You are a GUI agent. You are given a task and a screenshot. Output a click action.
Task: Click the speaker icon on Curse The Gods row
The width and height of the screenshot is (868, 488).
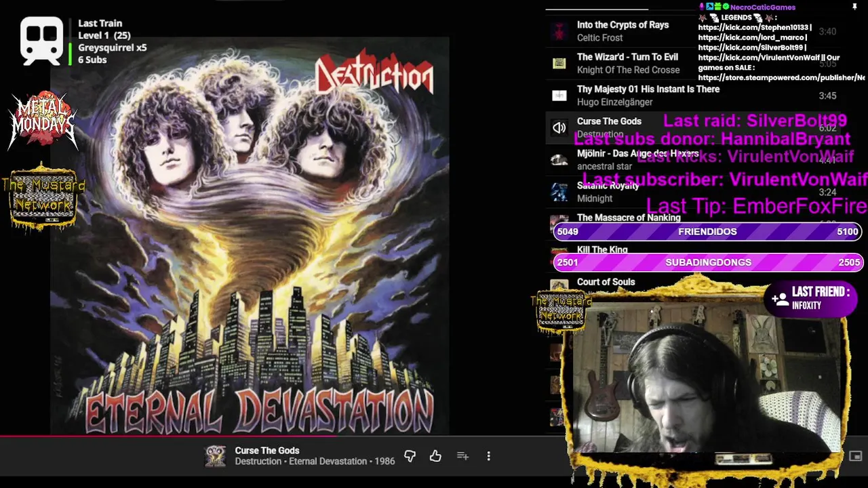559,127
